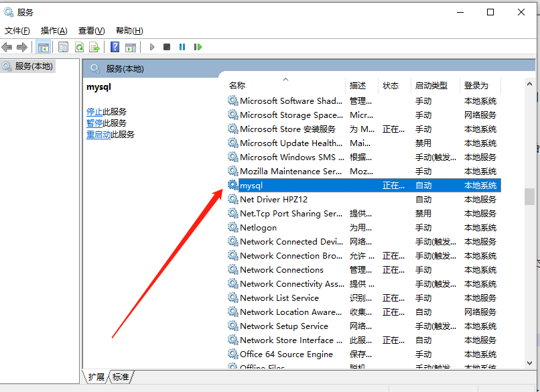Click the Forward arrow toolbar icon
The image size is (540, 392).
coord(22,47)
